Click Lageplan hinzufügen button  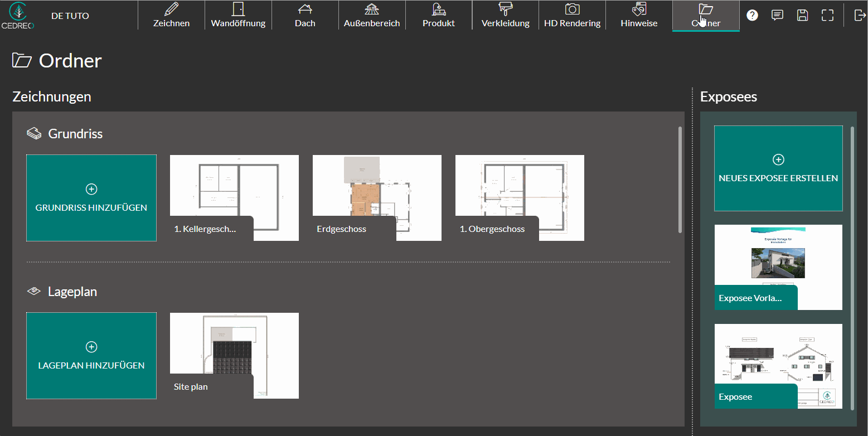(x=91, y=356)
